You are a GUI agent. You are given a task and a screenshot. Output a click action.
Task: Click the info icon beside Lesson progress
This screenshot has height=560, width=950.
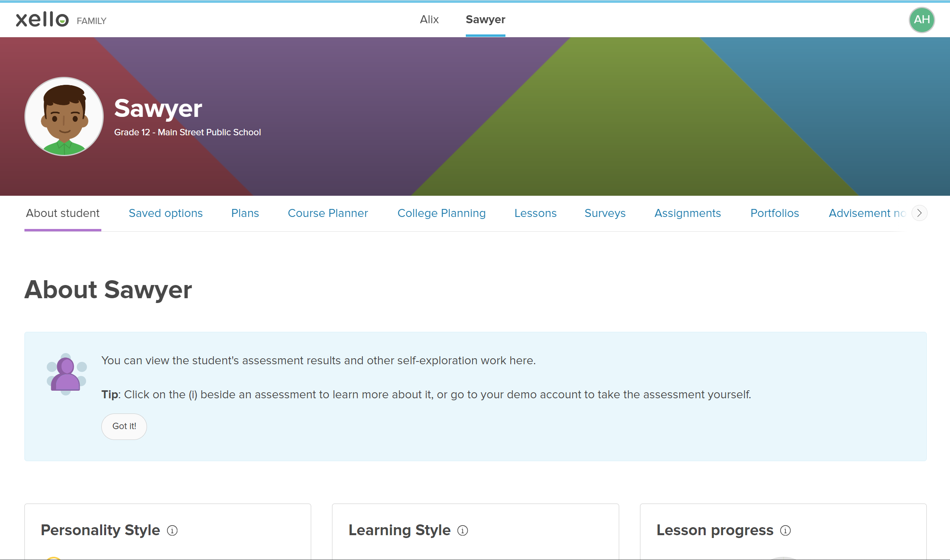click(785, 530)
